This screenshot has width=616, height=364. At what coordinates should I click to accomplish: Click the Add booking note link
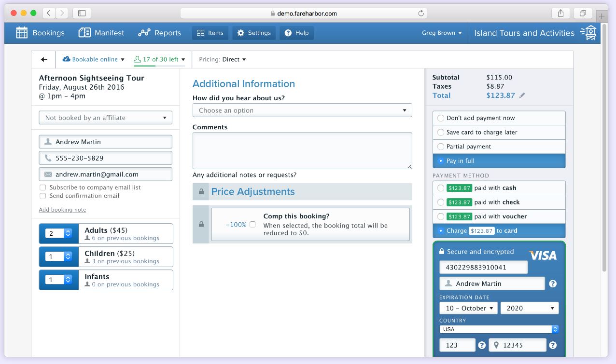pyautogui.click(x=62, y=210)
